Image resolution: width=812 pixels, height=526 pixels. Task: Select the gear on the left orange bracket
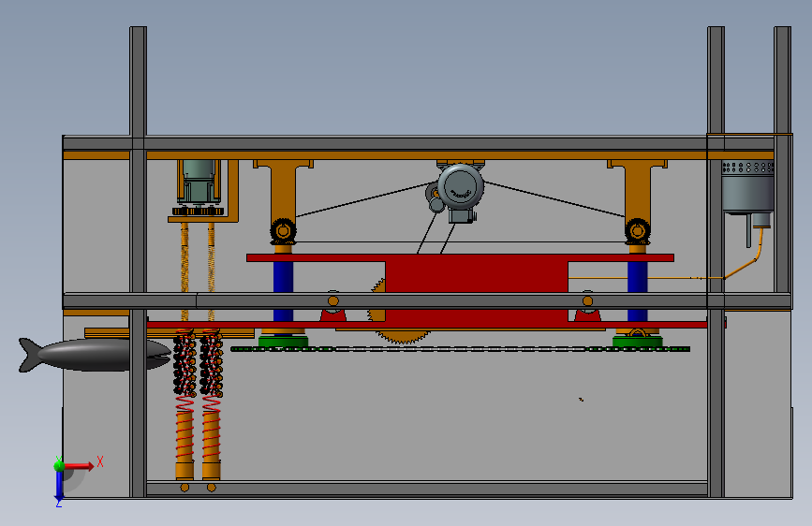click(283, 231)
